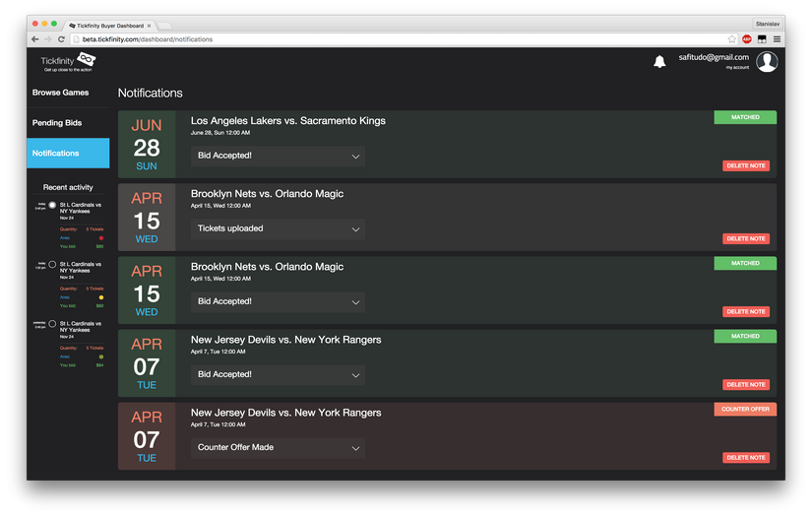This screenshot has width=812, height=517.
Task: Select the radio of yesterday's activity entry
Action: (x=52, y=324)
